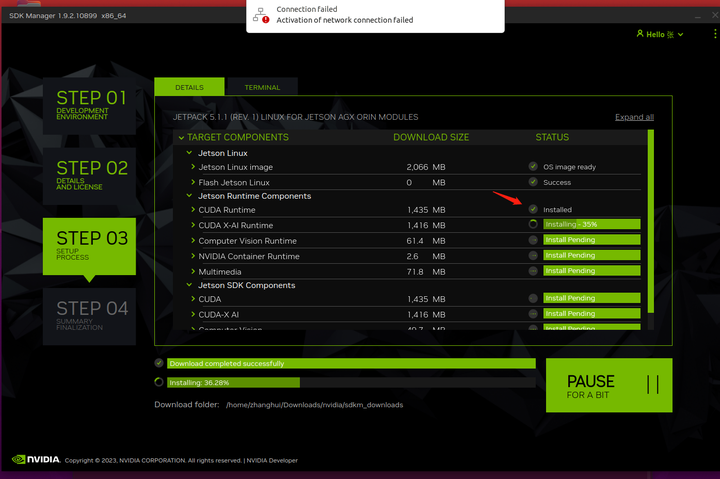Viewport: 720px width, 479px height.
Task: Click the Success status text
Action: [557, 182]
